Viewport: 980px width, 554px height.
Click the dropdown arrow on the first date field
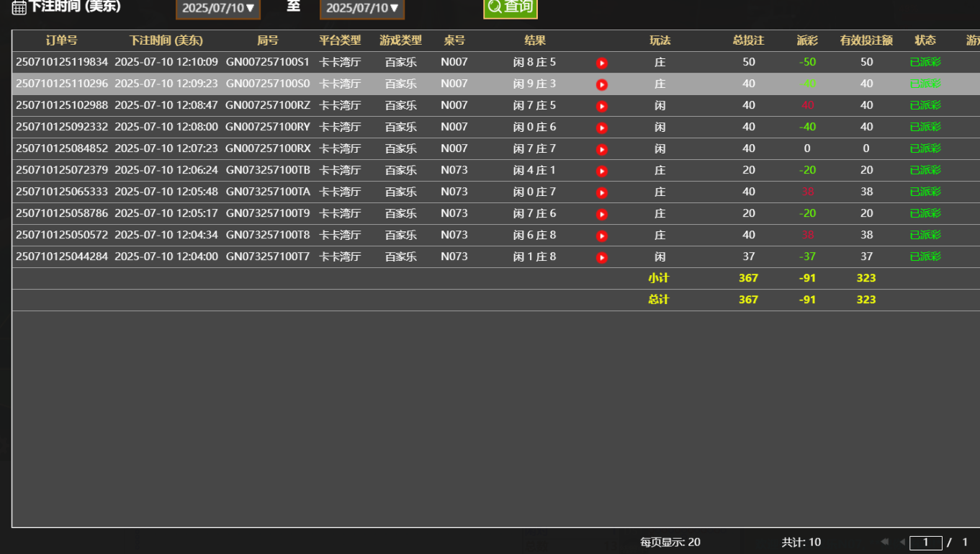pos(251,10)
